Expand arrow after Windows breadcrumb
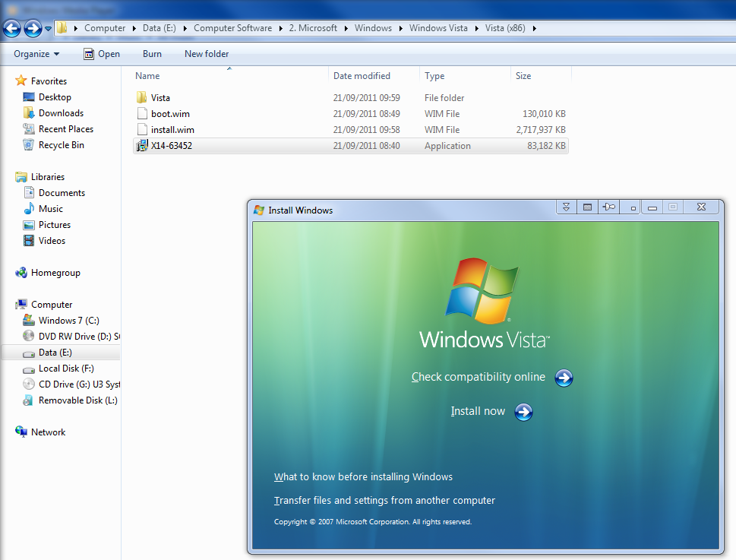This screenshot has width=736, height=560. [400, 29]
